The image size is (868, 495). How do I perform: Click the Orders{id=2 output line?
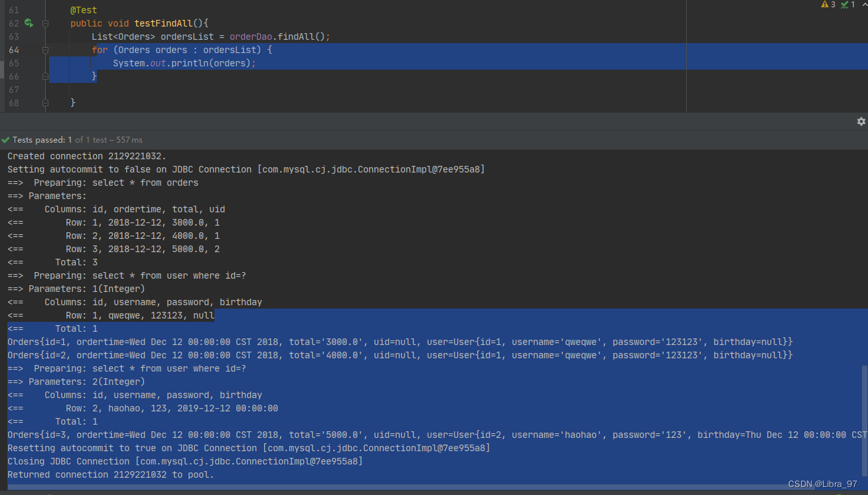pos(400,355)
